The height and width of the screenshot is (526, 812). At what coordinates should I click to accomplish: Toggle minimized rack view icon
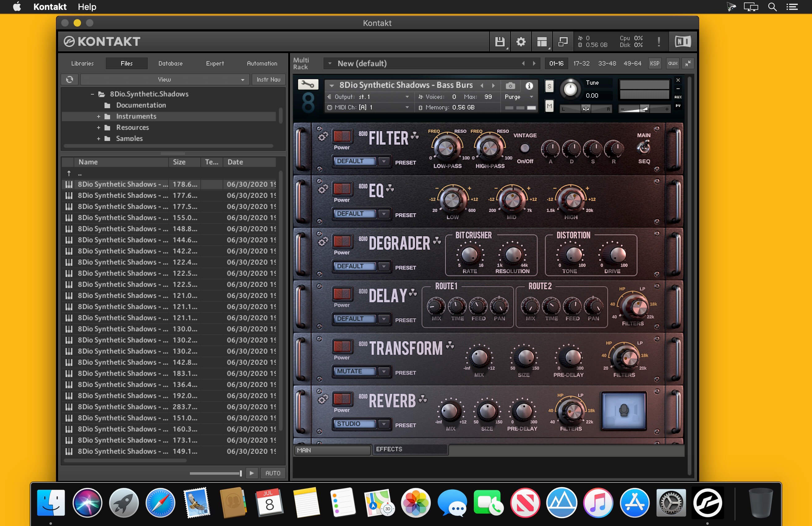point(562,42)
